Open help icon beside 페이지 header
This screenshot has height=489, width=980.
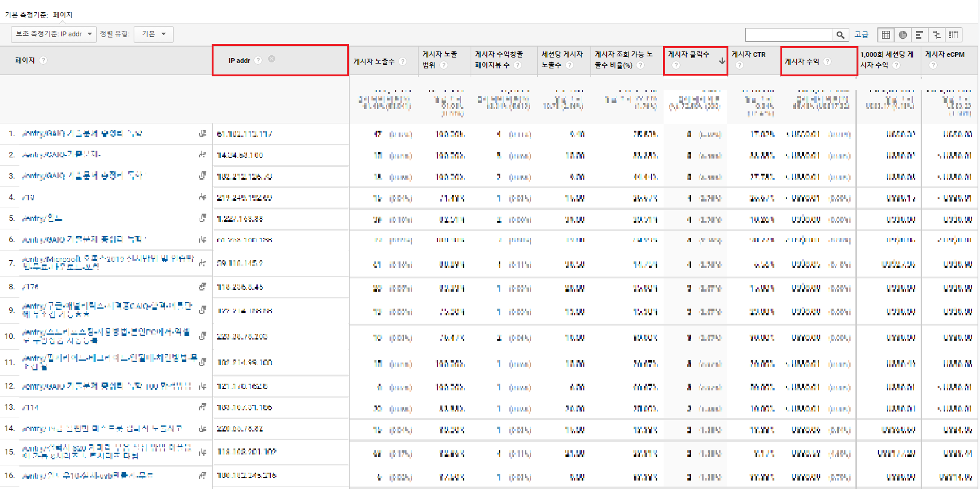[43, 61]
